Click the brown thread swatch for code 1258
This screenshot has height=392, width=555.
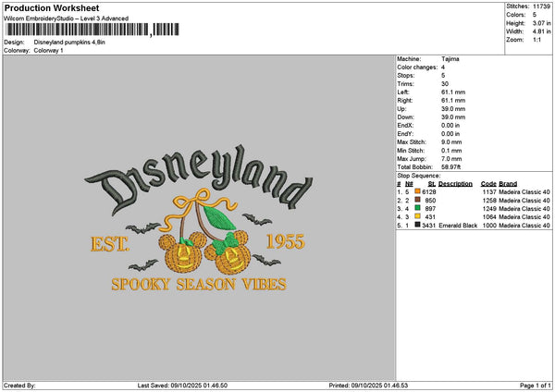[418, 200]
